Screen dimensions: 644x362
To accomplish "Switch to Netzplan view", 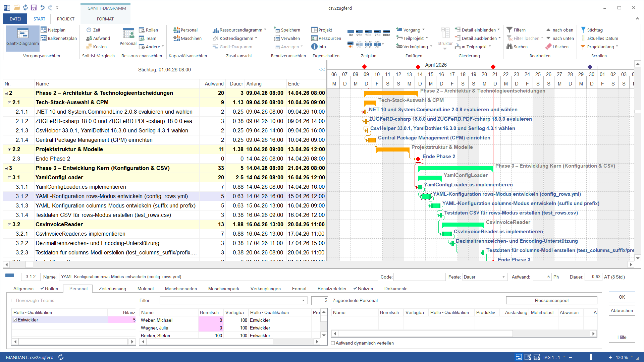I will click(53, 30).
